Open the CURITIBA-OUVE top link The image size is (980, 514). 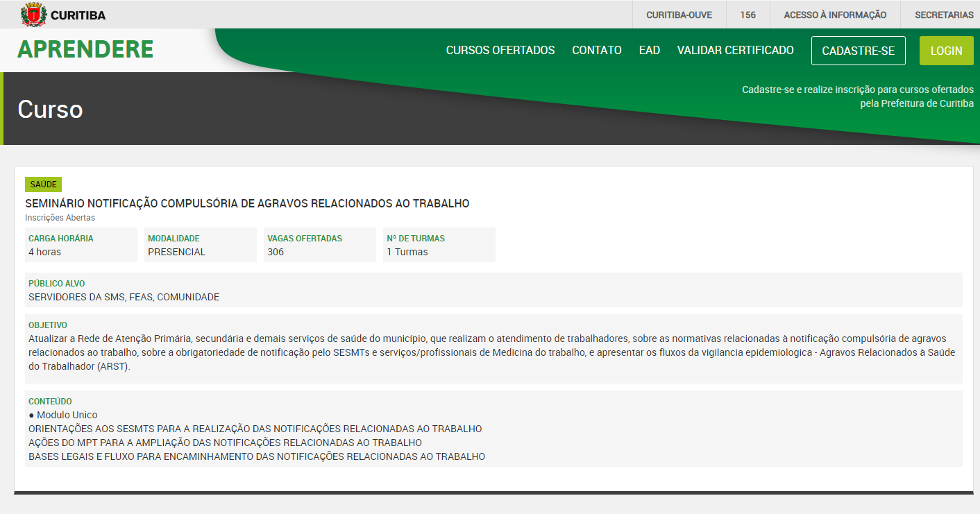679,15
